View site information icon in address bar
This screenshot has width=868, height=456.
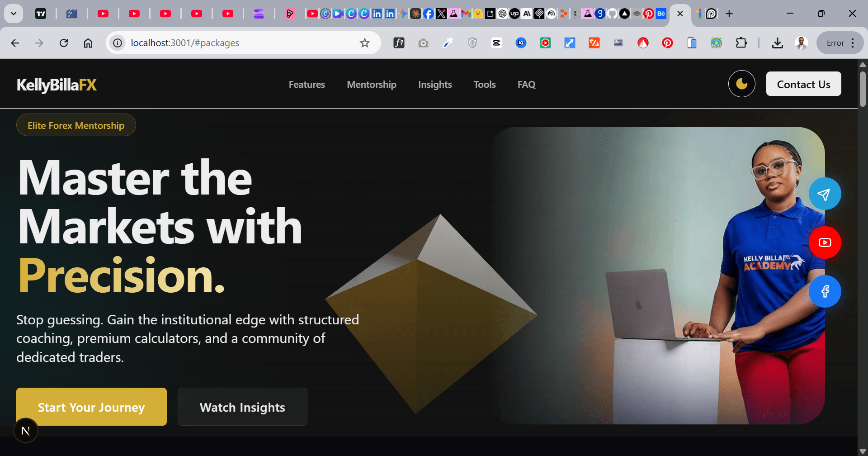point(118,43)
